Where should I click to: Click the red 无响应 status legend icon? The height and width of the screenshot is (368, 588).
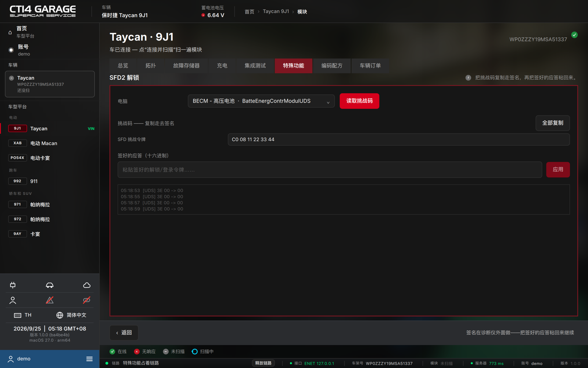[137, 351]
